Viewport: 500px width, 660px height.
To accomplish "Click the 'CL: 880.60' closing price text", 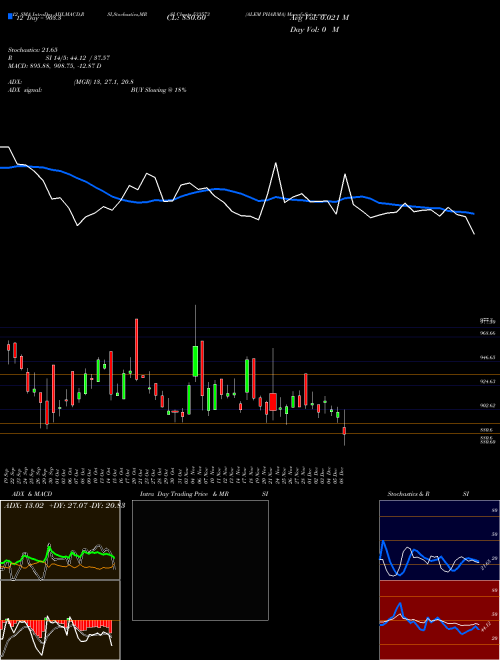I will [x=186, y=18].
